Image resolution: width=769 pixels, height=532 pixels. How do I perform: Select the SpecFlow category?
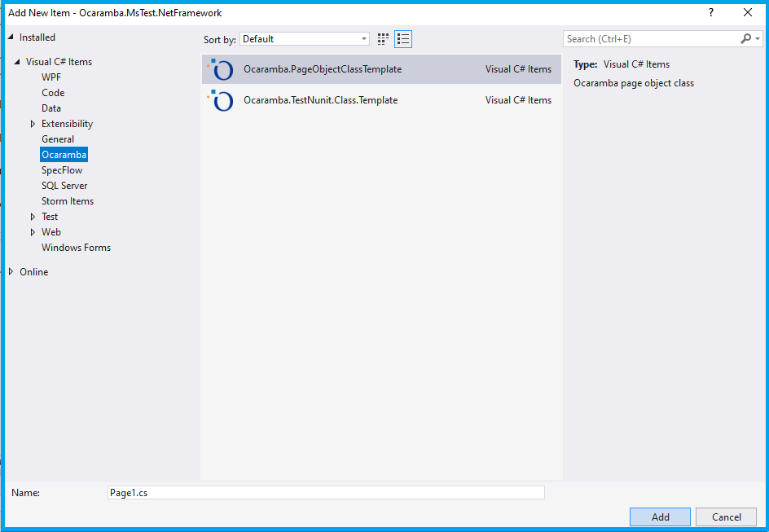(62, 170)
